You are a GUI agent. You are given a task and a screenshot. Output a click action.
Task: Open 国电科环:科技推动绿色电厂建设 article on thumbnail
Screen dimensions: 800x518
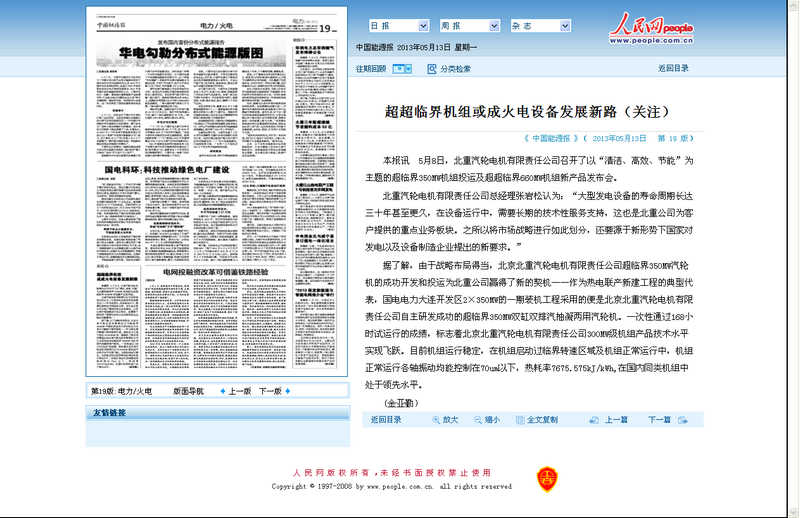coord(167,169)
